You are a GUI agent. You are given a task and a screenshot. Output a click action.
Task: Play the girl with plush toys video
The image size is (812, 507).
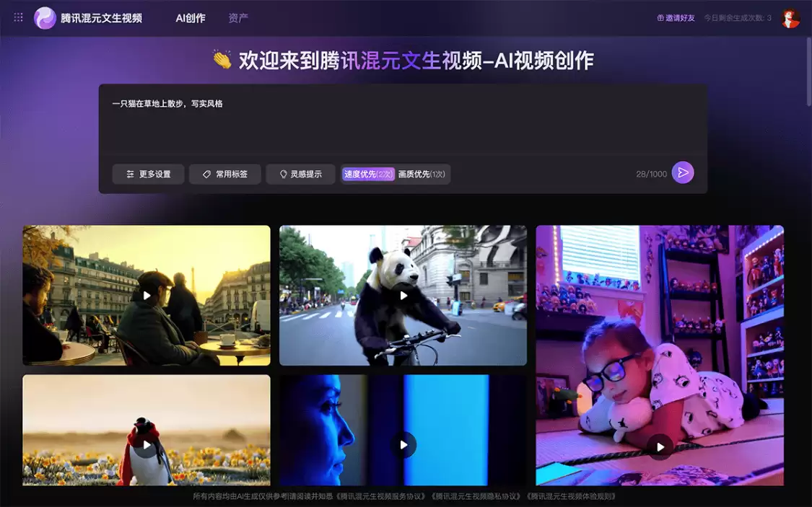click(x=660, y=446)
